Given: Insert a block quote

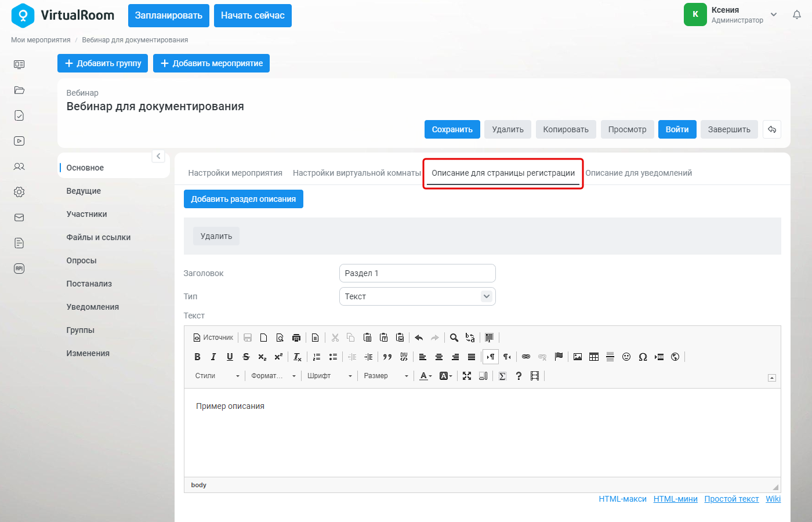Looking at the screenshot, I should 387,357.
